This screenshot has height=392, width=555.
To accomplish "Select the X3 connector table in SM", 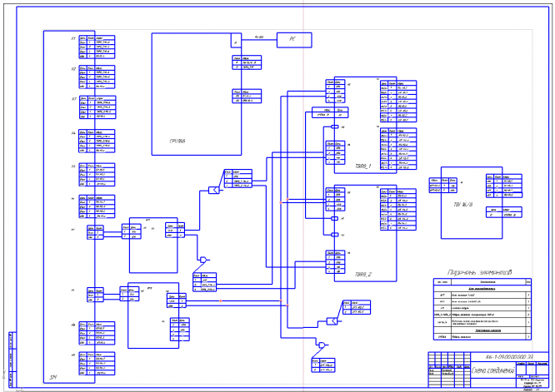I will click(x=97, y=107).
